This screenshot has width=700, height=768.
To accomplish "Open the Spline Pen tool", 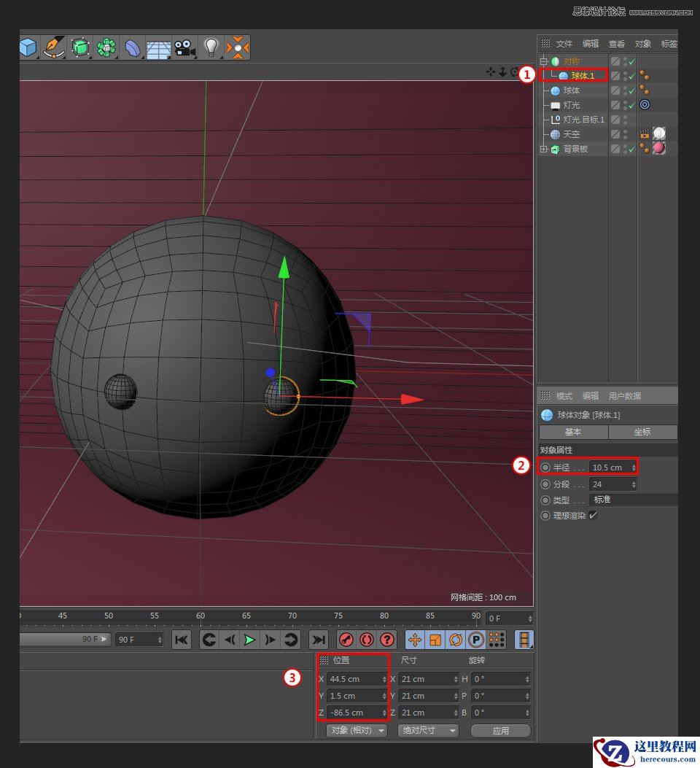I will [x=54, y=48].
